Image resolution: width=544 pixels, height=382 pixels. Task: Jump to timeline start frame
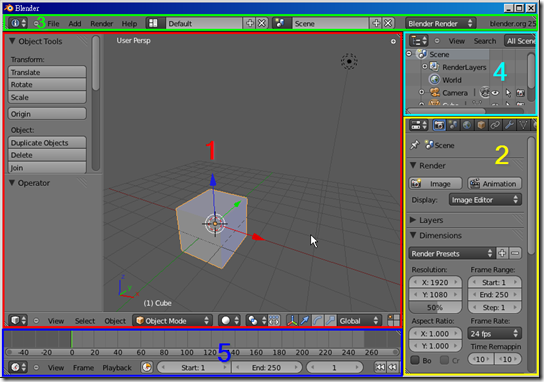coord(380,367)
